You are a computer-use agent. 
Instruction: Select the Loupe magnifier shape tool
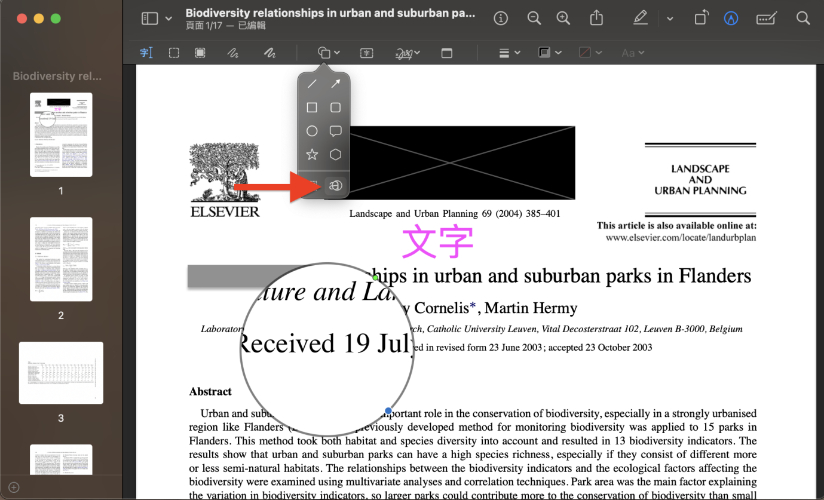(x=336, y=186)
